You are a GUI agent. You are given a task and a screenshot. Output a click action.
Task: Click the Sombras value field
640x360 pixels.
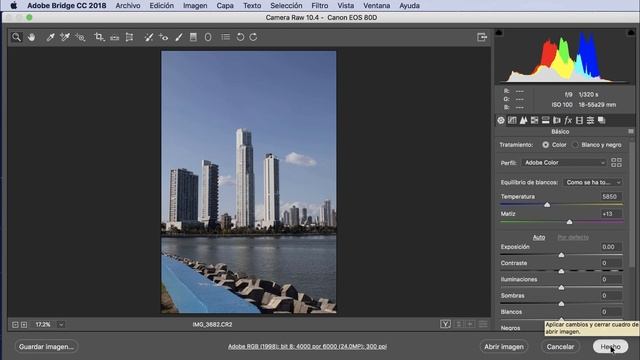pos(611,296)
